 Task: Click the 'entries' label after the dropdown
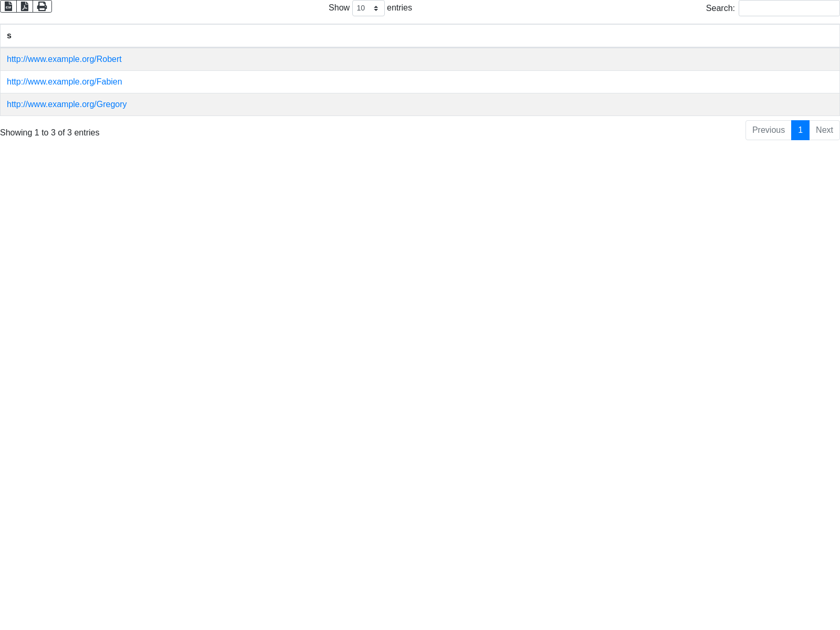(x=400, y=8)
